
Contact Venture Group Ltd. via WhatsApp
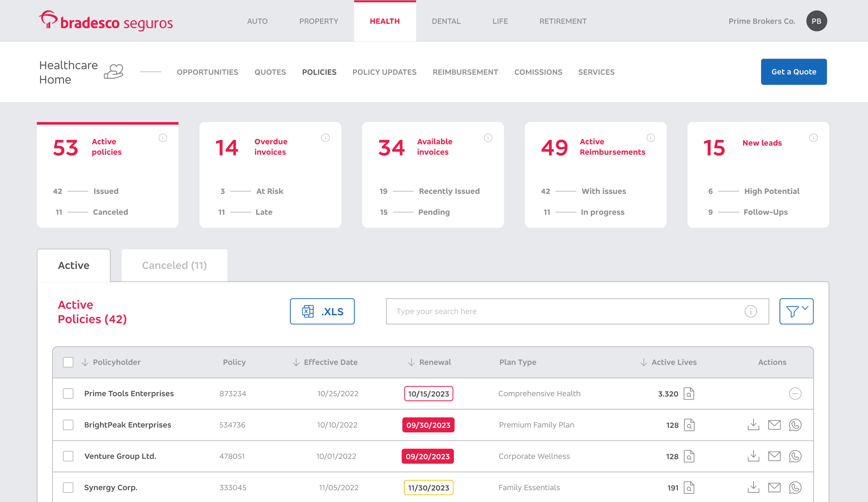click(795, 456)
